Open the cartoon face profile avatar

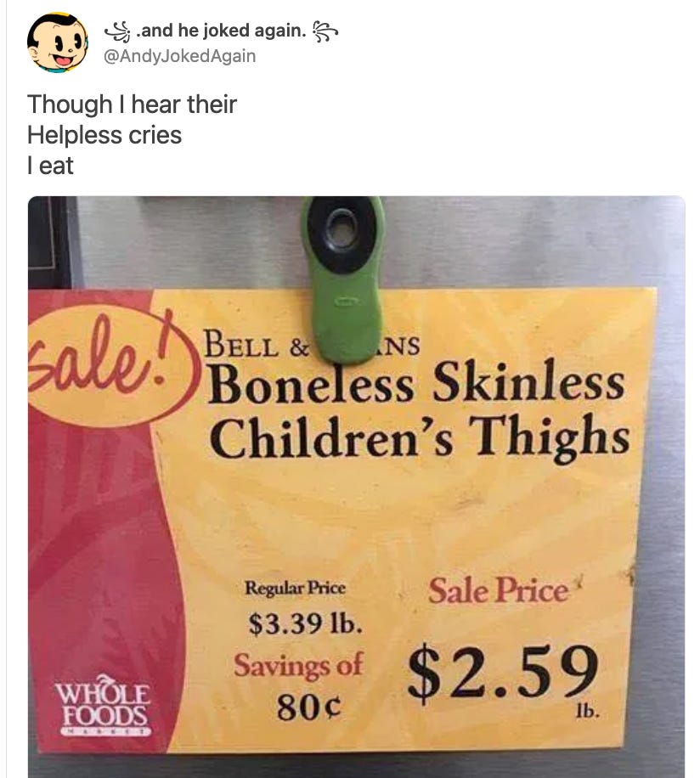pos(57,42)
